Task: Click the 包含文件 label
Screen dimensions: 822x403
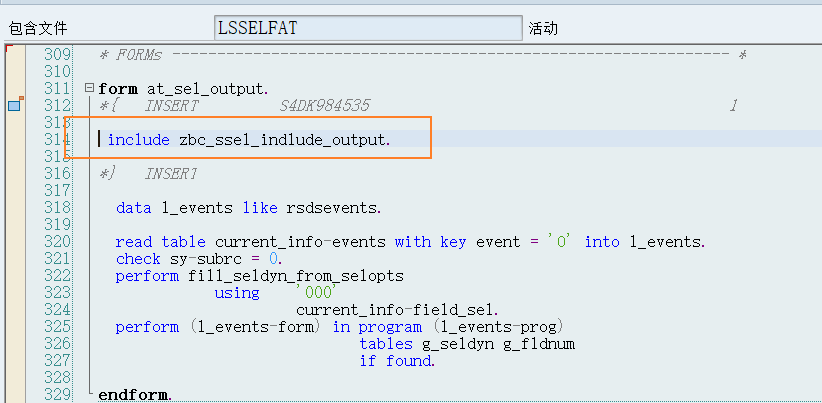Action: (38, 28)
